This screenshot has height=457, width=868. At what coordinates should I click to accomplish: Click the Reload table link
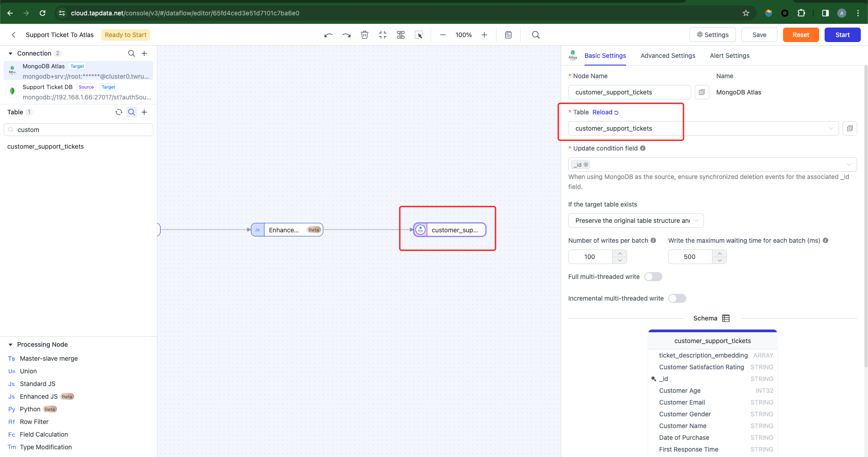(605, 112)
